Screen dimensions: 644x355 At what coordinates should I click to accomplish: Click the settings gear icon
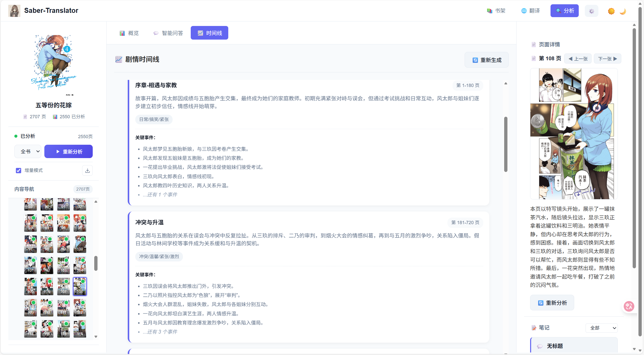[591, 11]
